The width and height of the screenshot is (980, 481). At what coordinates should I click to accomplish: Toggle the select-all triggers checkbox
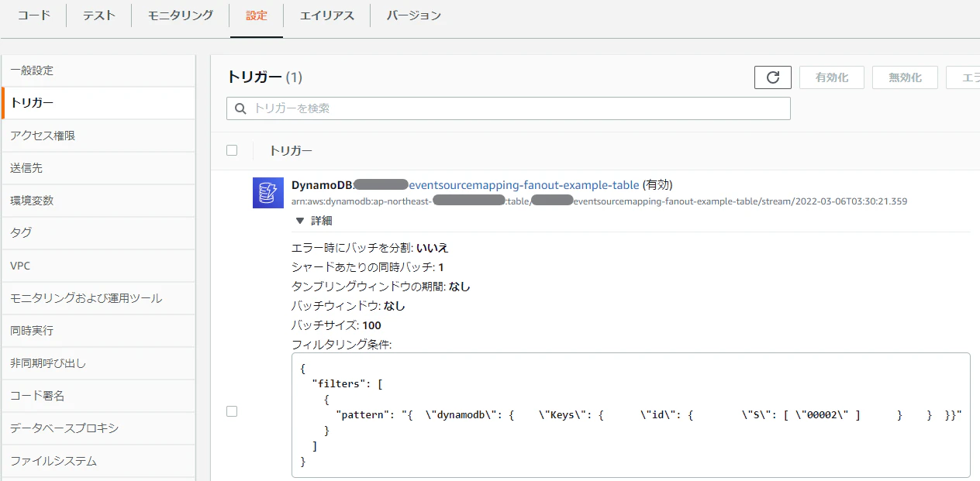[x=232, y=150]
